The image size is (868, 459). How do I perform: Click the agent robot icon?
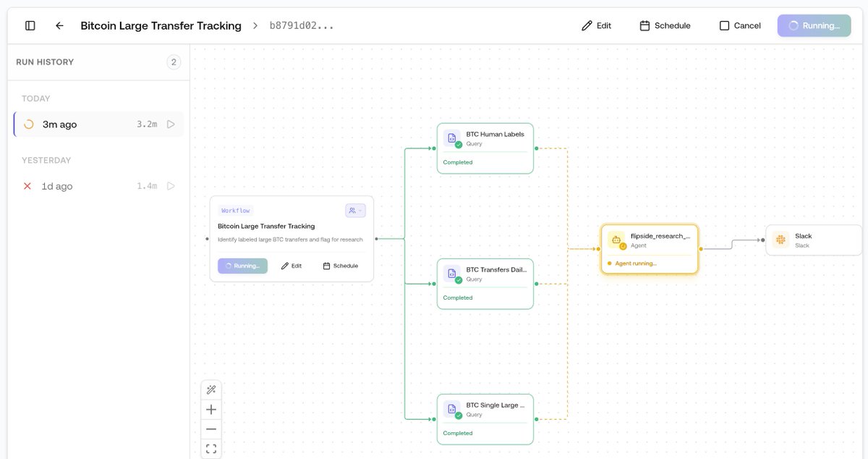click(x=616, y=240)
